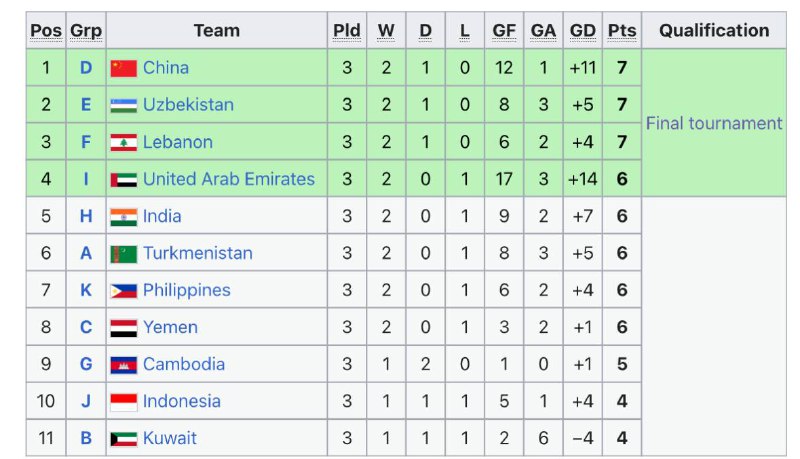The image size is (800, 459).
Task: Click the China flag icon
Action: [x=123, y=68]
